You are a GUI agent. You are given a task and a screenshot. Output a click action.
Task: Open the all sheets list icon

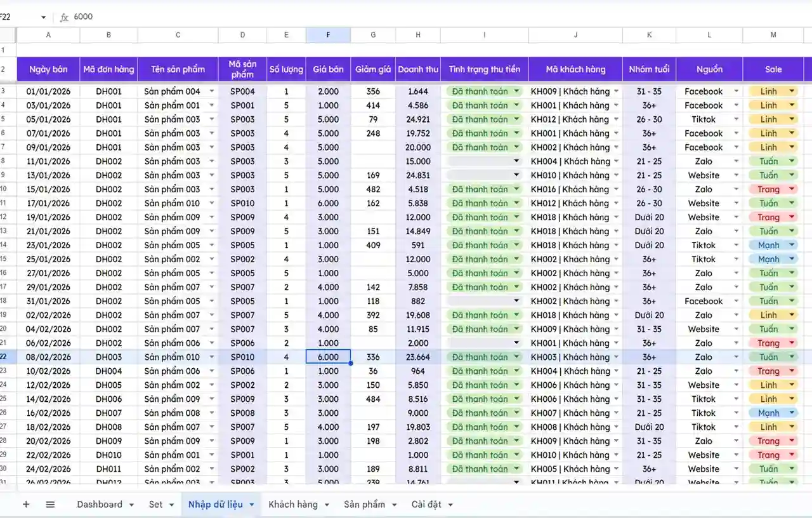[50, 505]
